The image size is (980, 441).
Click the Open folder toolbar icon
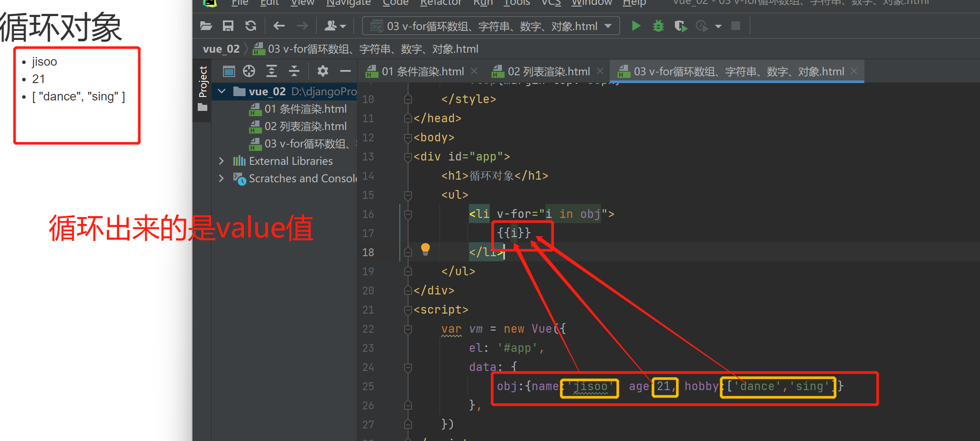click(206, 26)
